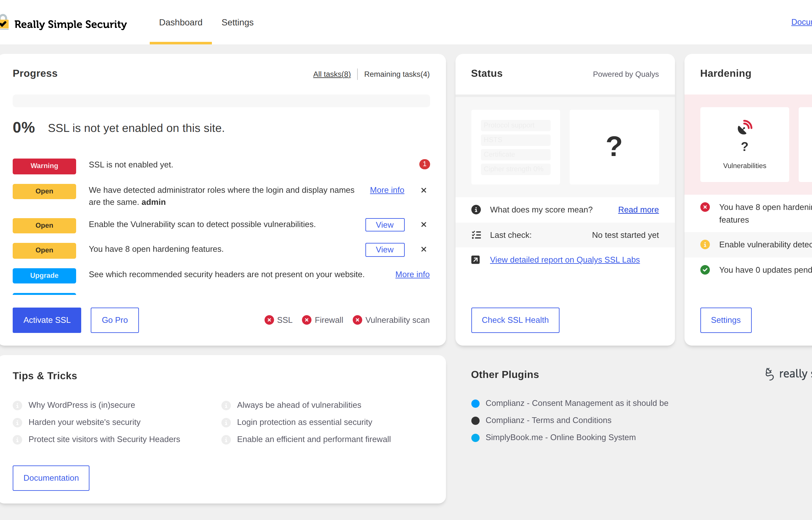The width and height of the screenshot is (812, 520).
Task: Click the Activate SSL button
Action: click(47, 320)
